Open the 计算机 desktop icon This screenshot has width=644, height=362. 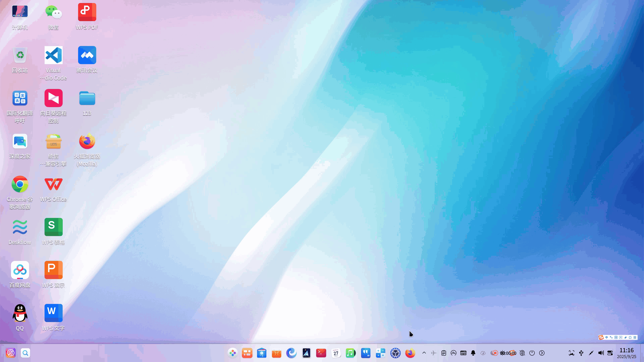point(20,12)
